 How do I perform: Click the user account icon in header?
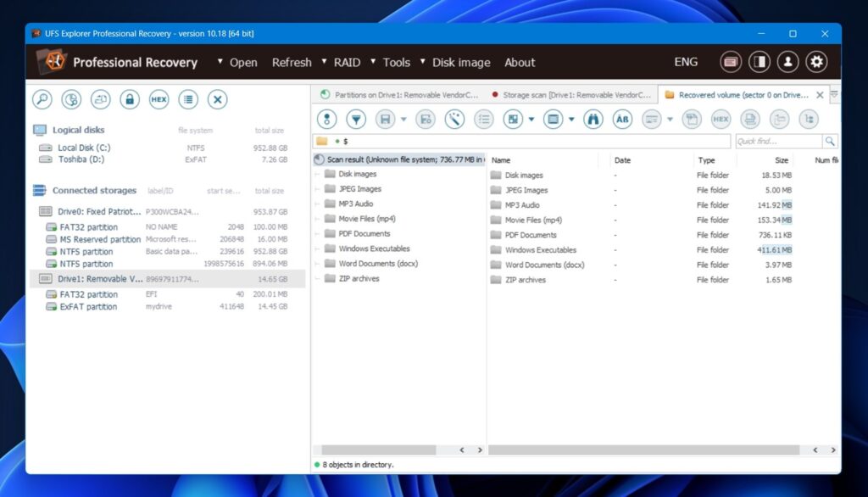[787, 62]
